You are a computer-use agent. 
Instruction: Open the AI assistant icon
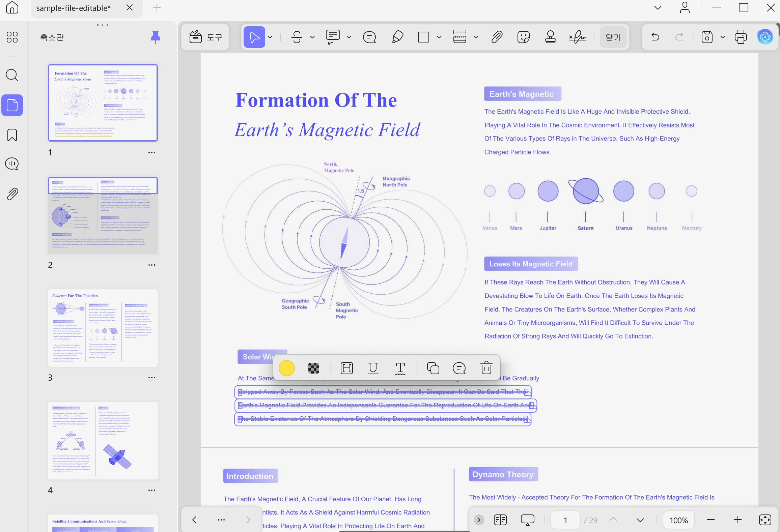click(765, 37)
